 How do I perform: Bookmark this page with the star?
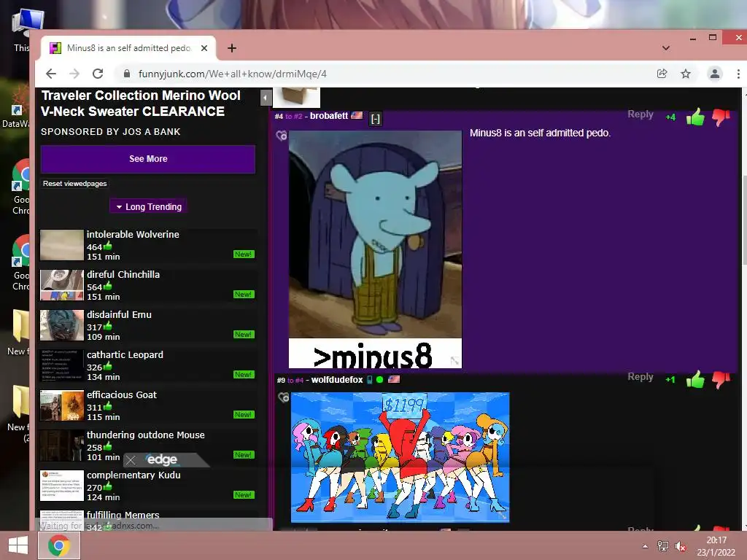[686, 74]
